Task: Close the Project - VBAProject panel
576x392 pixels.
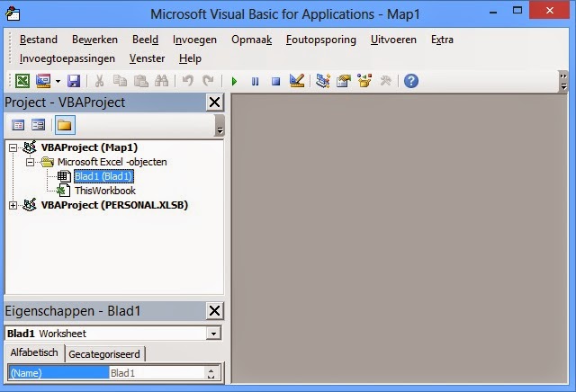Action: [x=214, y=102]
